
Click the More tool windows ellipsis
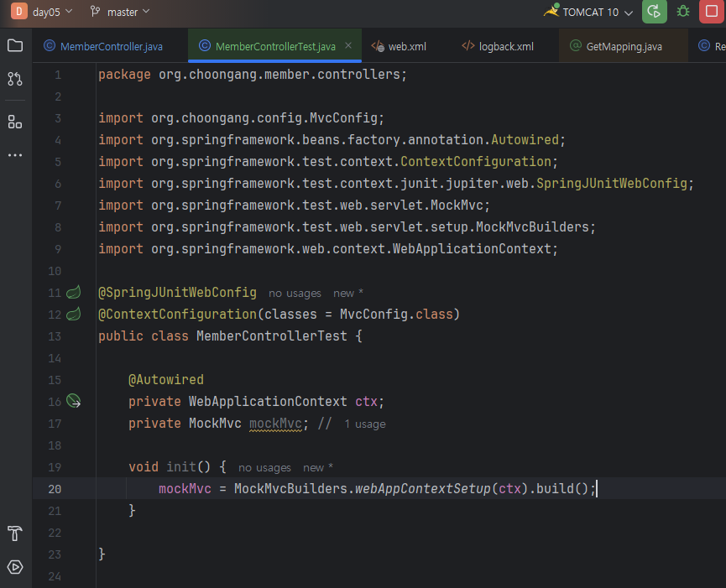coord(15,155)
